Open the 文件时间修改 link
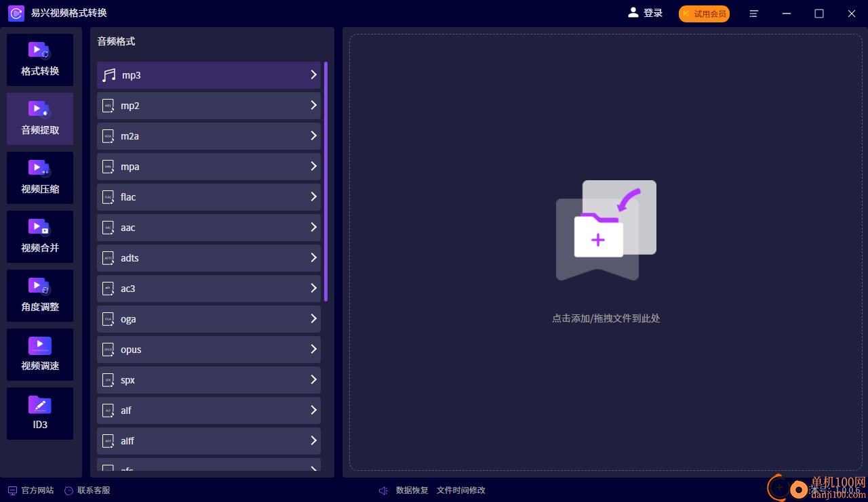This screenshot has height=502, width=868. pos(461,490)
